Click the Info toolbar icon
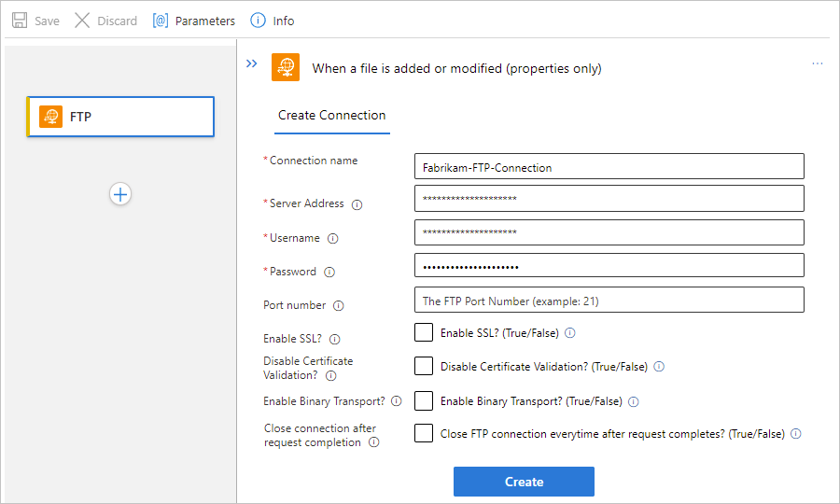This screenshot has height=504, width=840. [x=256, y=21]
